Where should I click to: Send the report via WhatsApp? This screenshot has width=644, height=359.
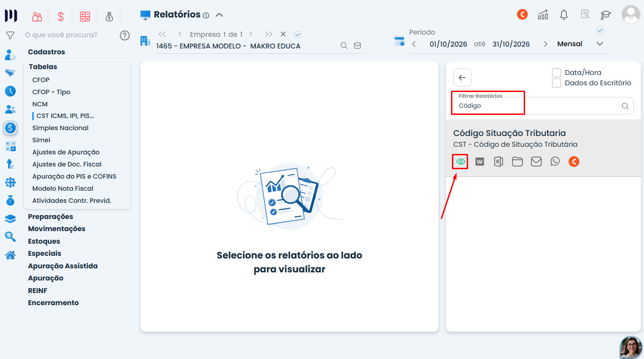[555, 162]
